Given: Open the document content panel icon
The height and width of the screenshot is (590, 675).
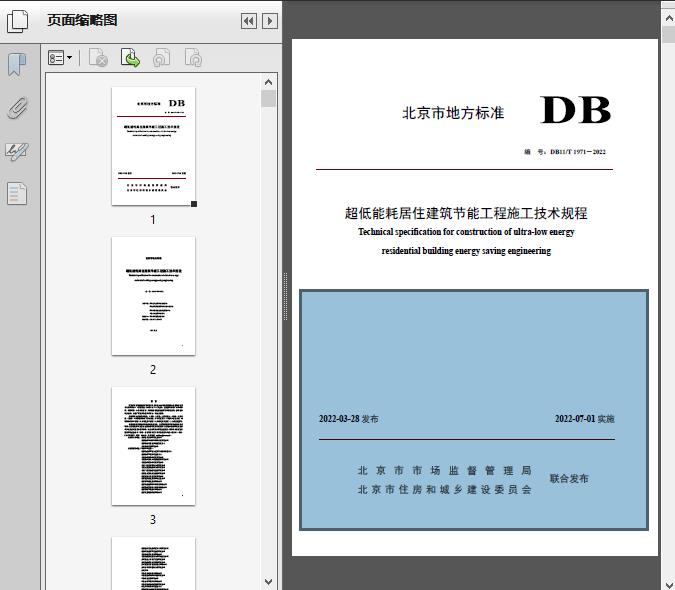Looking at the screenshot, I should coord(17,194).
